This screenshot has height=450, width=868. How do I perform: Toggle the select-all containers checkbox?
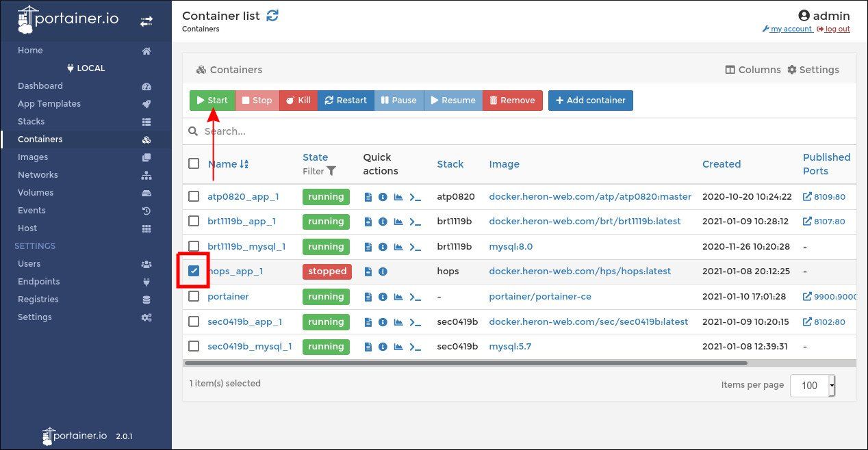tap(194, 163)
